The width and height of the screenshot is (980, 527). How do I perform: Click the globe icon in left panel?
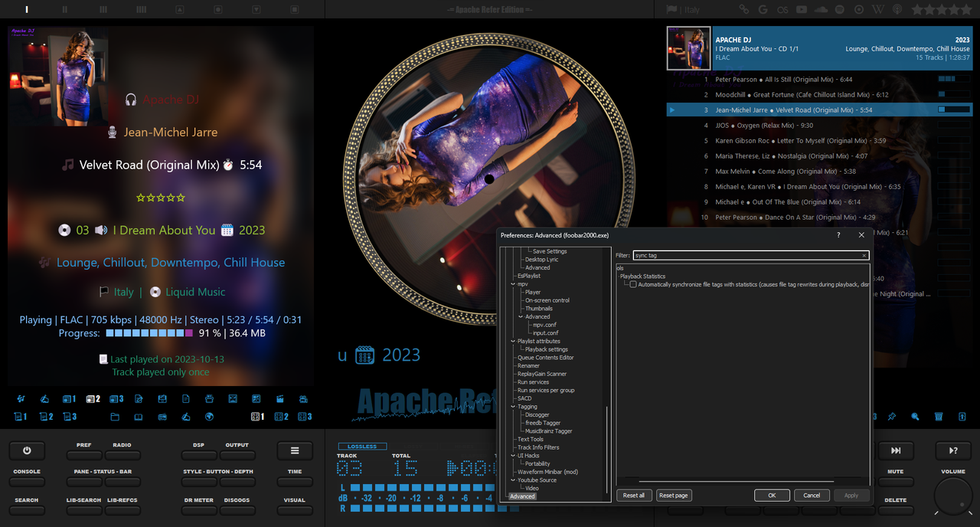[x=209, y=417]
